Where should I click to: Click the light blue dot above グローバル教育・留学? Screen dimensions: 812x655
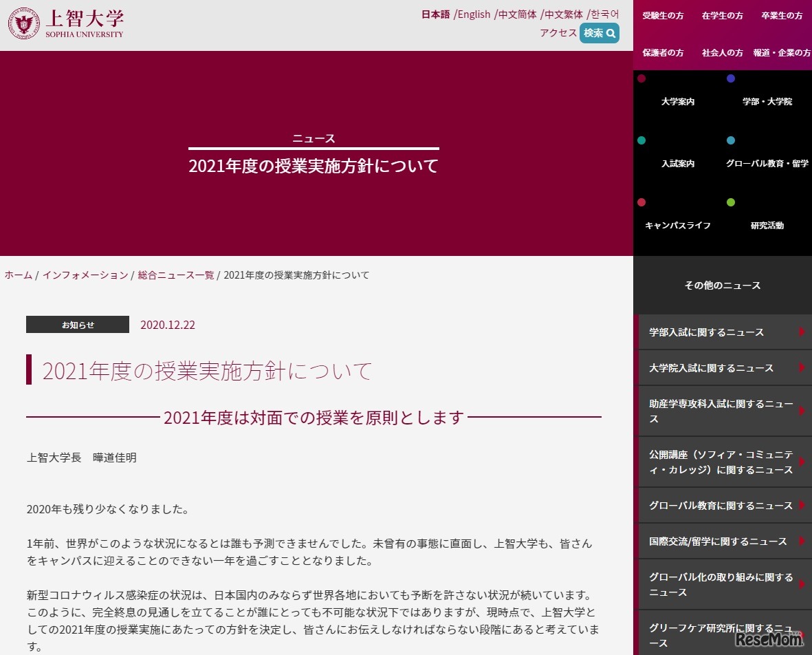point(731,140)
